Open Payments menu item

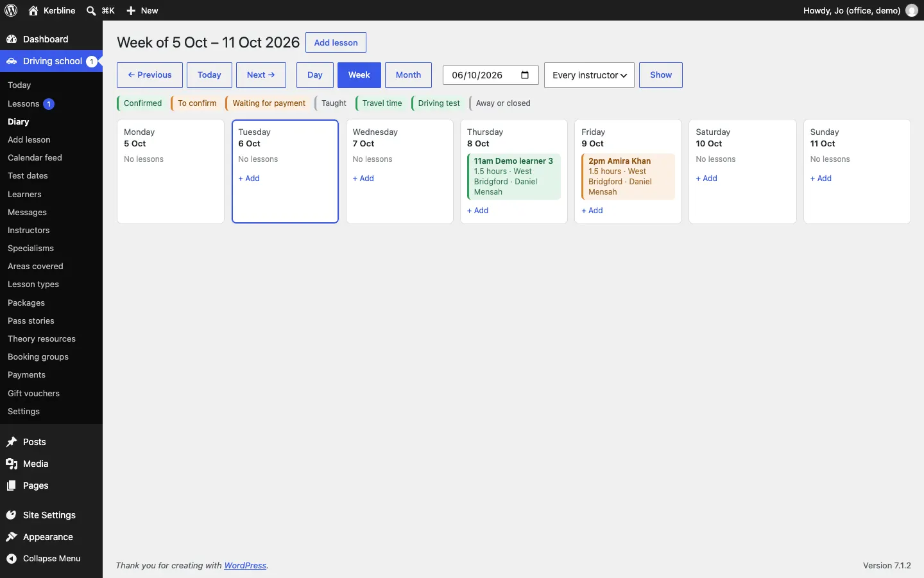(x=26, y=375)
